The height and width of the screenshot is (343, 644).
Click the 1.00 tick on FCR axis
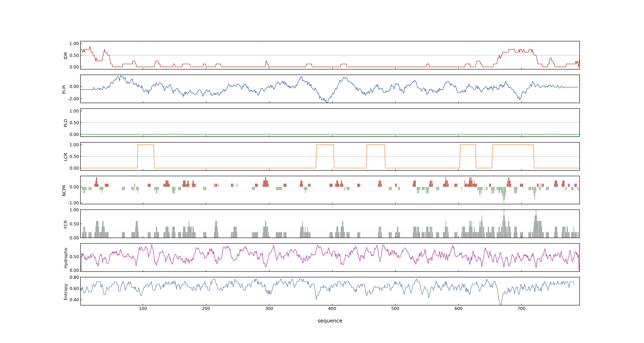74,210
